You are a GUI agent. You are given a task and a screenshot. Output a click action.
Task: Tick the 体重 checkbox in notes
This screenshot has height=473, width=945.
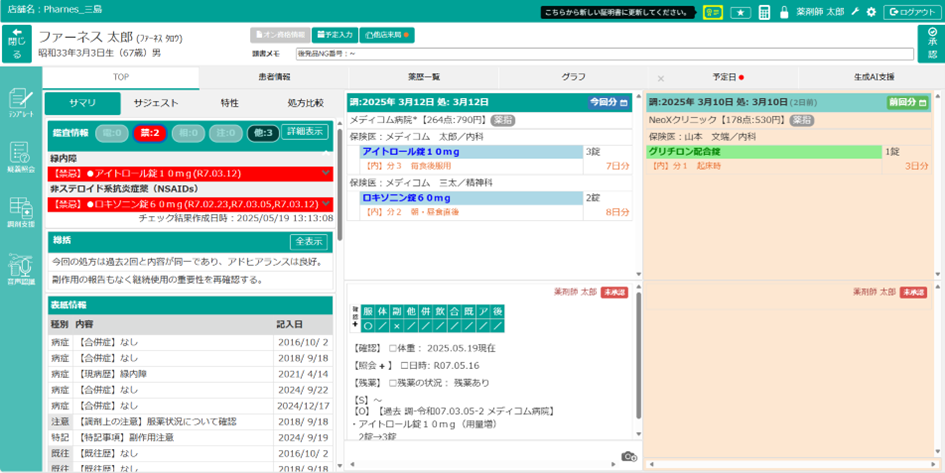[x=393, y=347]
